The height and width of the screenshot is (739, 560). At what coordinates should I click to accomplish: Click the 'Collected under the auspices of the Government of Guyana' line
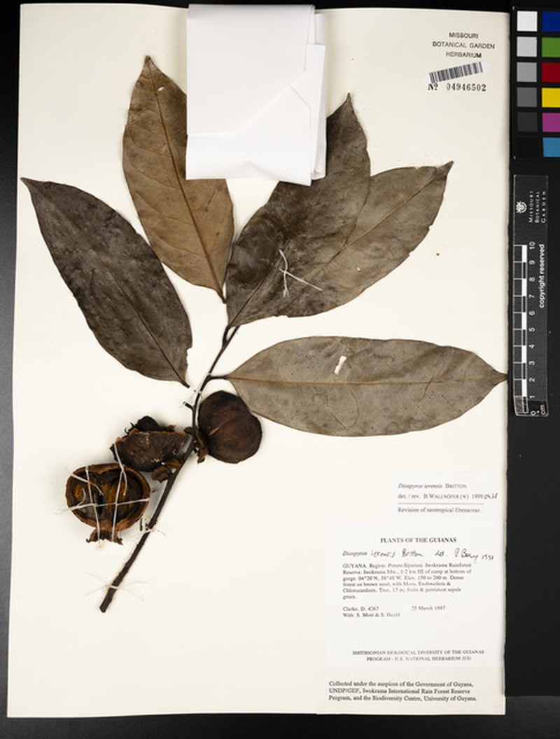[x=402, y=684]
